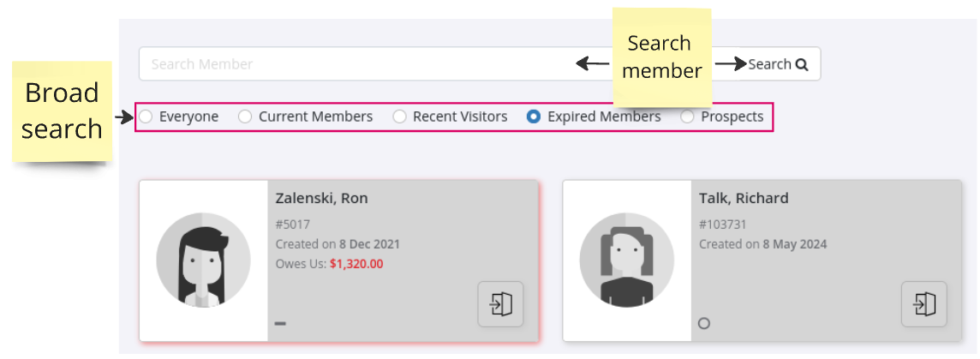Focus the Search Member text field
The height and width of the screenshot is (359, 980).
tap(360, 64)
